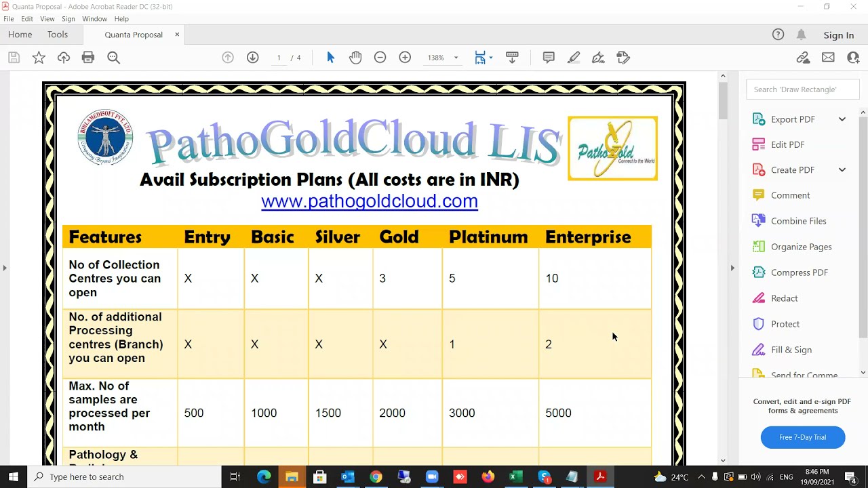The image size is (868, 488).
Task: Open the Sign document pen icon
Action: [598, 58]
